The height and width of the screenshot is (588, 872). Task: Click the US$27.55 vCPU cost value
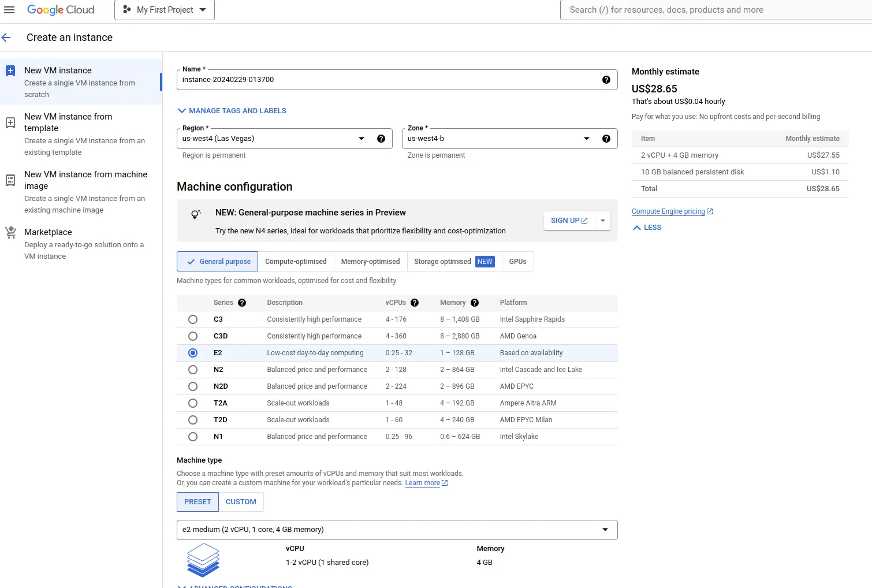pyautogui.click(x=823, y=155)
